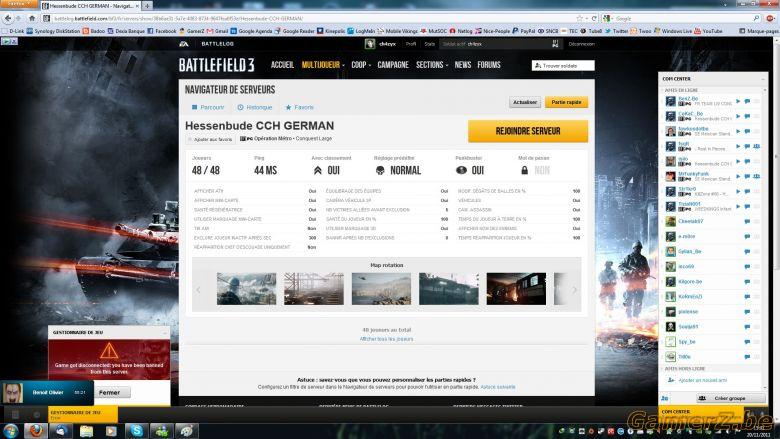Switch to the Historique tab
The width and height of the screenshot is (780, 439).
(x=255, y=107)
